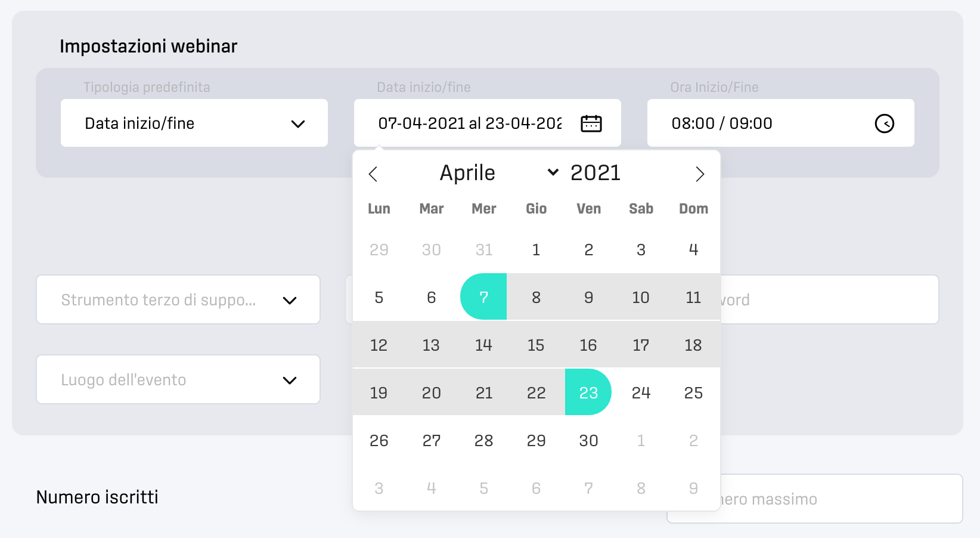
Task: Choose April 30 in the calendar
Action: pos(588,440)
